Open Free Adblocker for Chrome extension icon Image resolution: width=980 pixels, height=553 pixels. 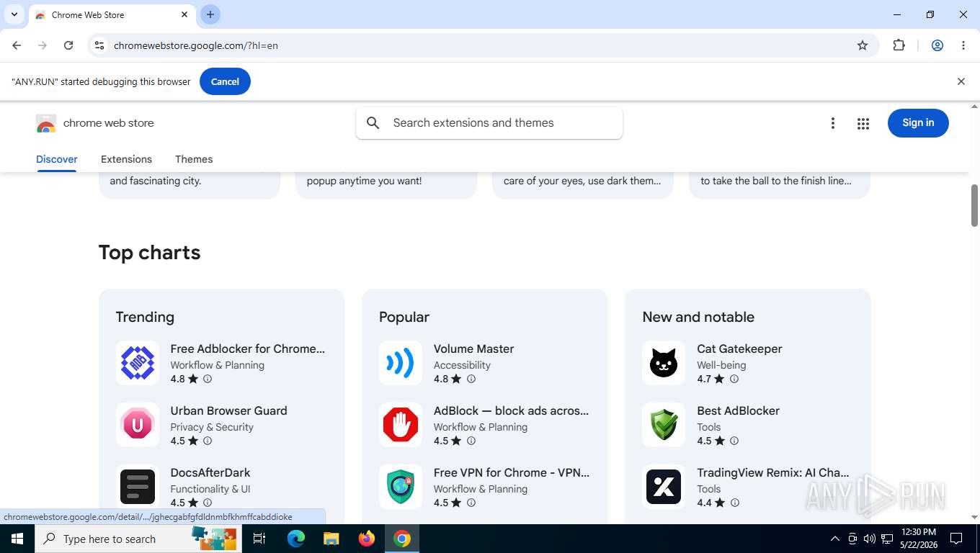pos(138,363)
